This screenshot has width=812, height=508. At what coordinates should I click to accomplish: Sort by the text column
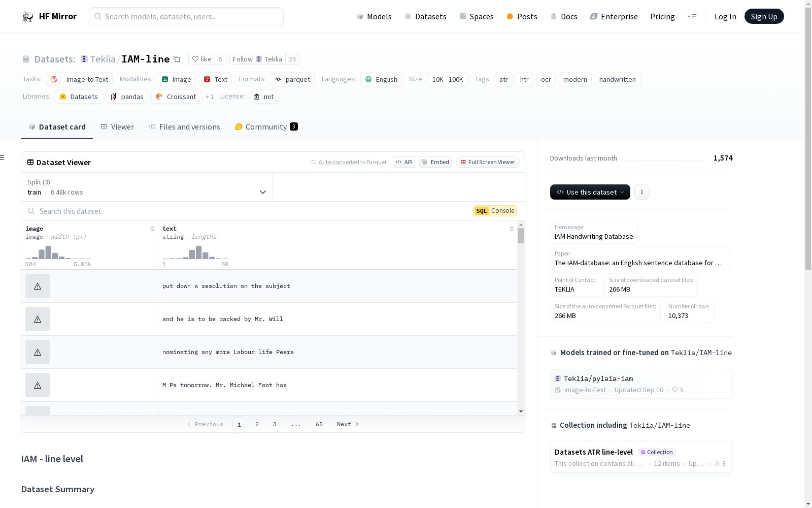(x=512, y=229)
